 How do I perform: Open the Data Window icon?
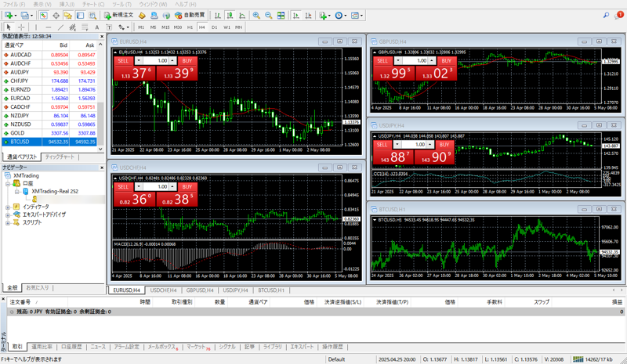[56, 15]
